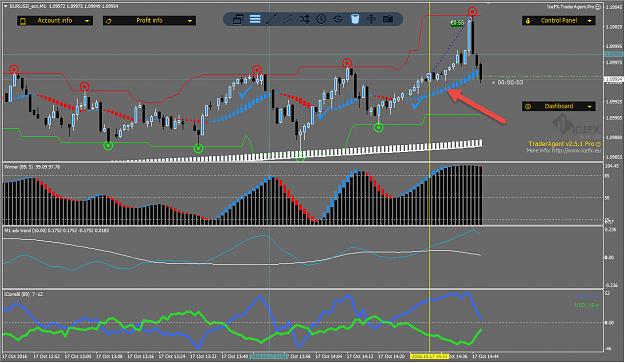
Task: Click the money bag icon on Control Panel
Action: [x=528, y=21]
